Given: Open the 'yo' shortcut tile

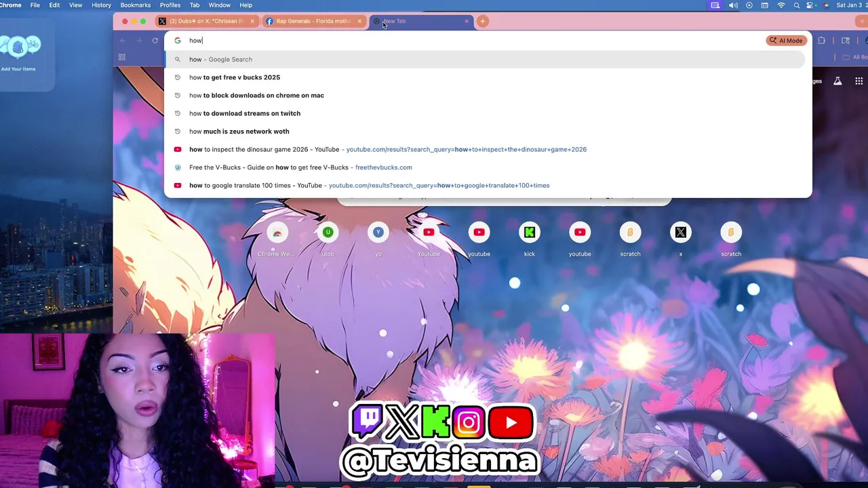Looking at the screenshot, I should click(378, 239).
